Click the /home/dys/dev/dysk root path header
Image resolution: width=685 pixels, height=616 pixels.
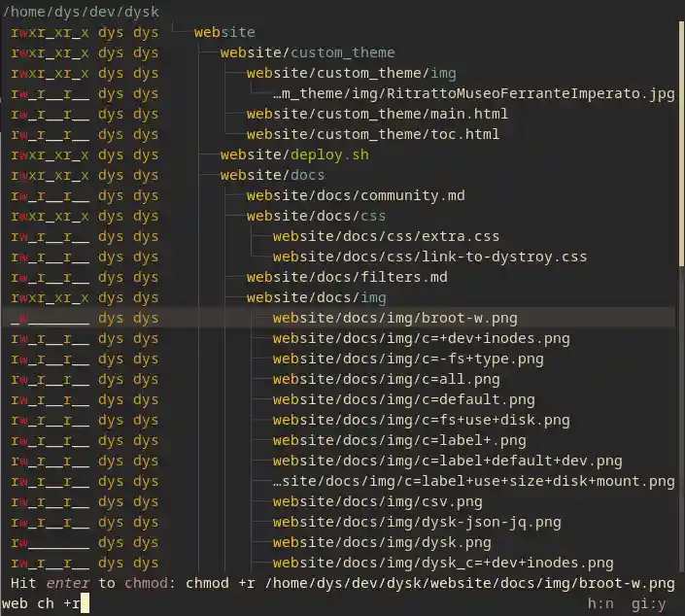coord(81,12)
